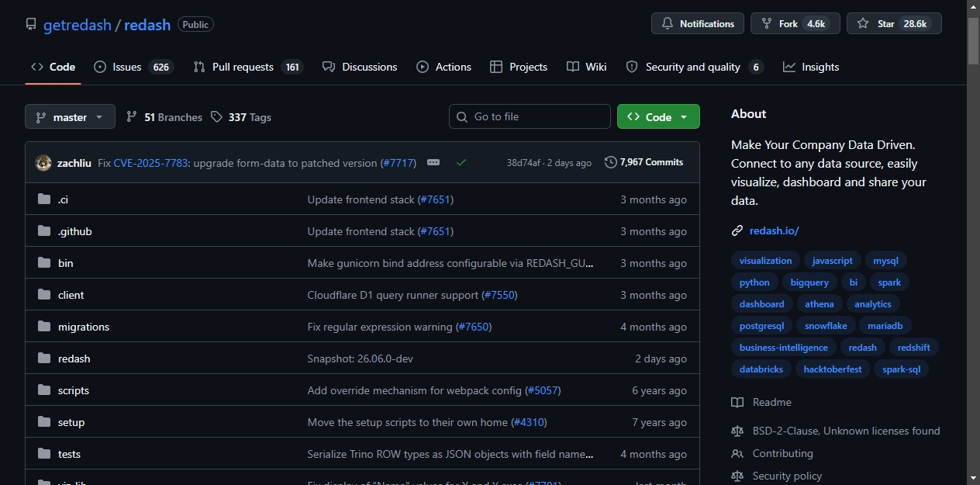Open the Insights tab

coord(811,67)
